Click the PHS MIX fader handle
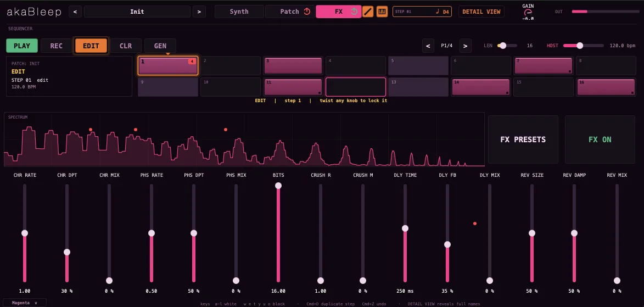Viewport: 644px width, 307px height. pos(236,281)
